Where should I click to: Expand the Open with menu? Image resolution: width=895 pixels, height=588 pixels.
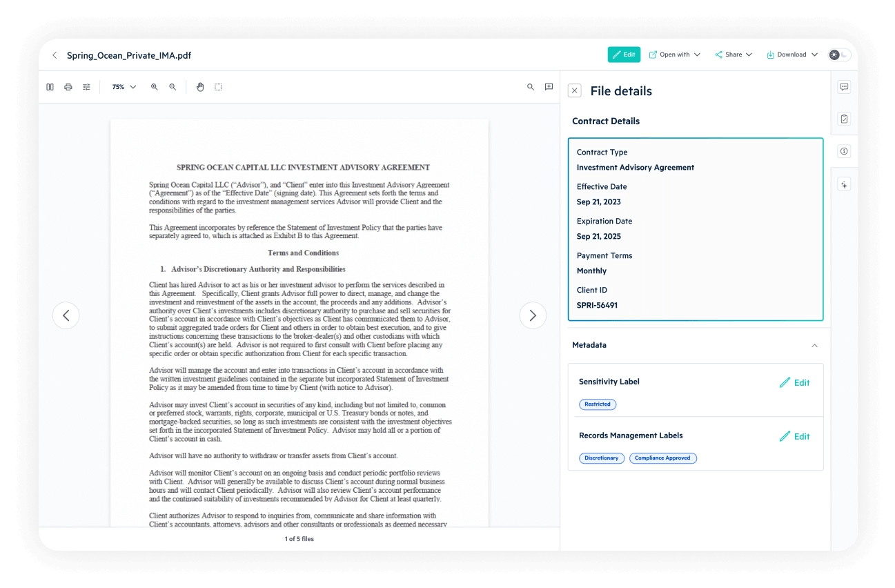click(673, 54)
